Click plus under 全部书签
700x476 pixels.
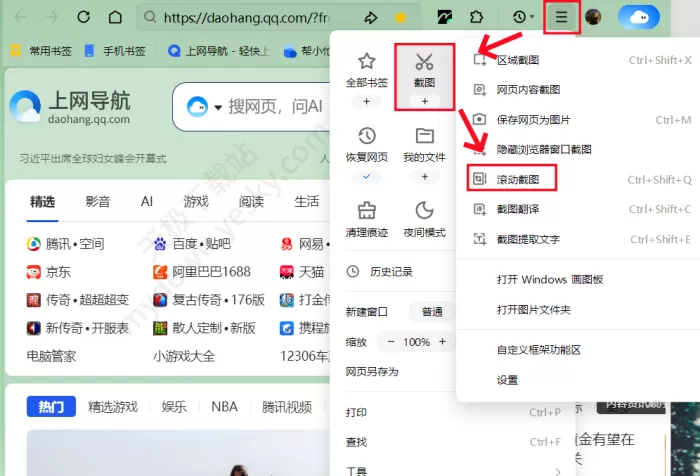367,101
